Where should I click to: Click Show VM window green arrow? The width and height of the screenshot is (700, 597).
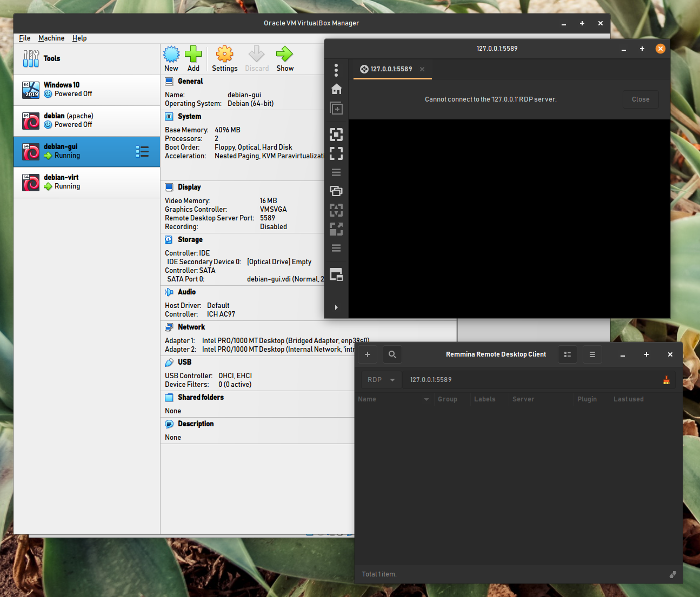[x=285, y=59]
